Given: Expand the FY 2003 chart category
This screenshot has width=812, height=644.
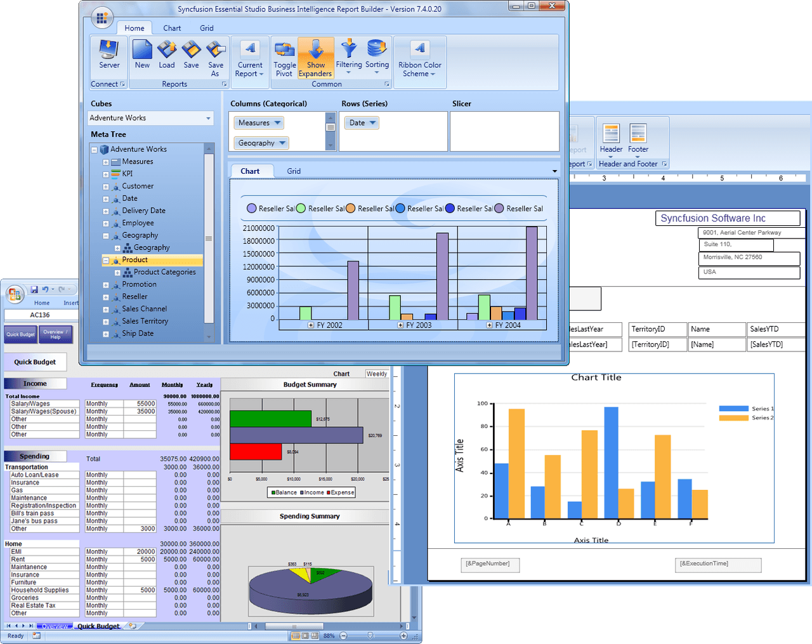Looking at the screenshot, I should [x=400, y=325].
